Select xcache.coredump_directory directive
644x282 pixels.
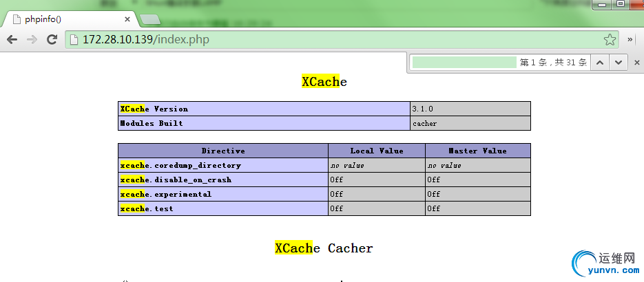[180, 166]
